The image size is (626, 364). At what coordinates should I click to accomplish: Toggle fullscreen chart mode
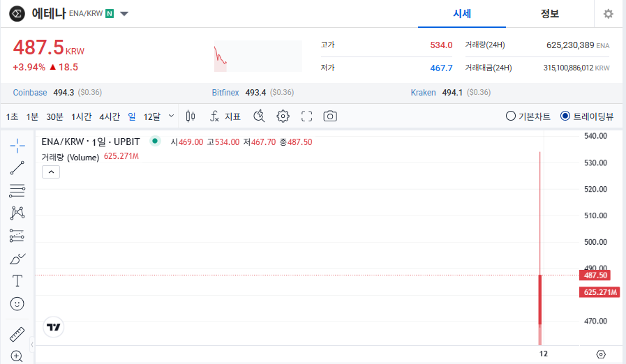(x=306, y=116)
